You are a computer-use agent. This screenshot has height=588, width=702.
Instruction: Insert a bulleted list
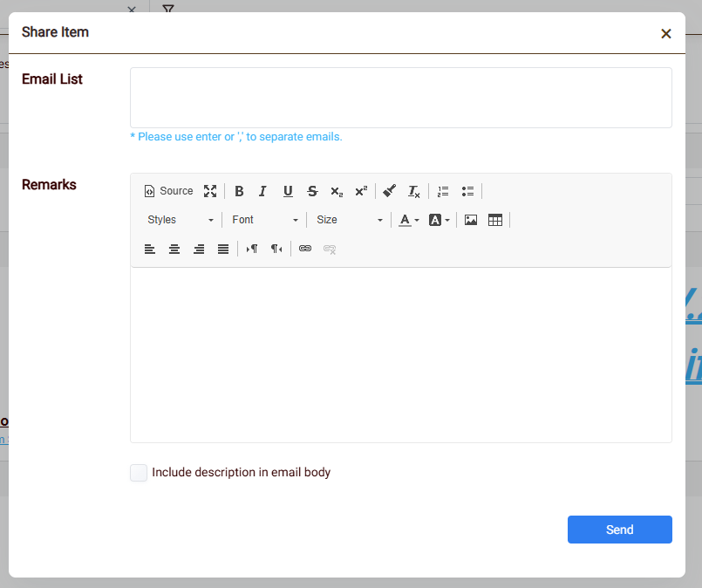click(467, 191)
